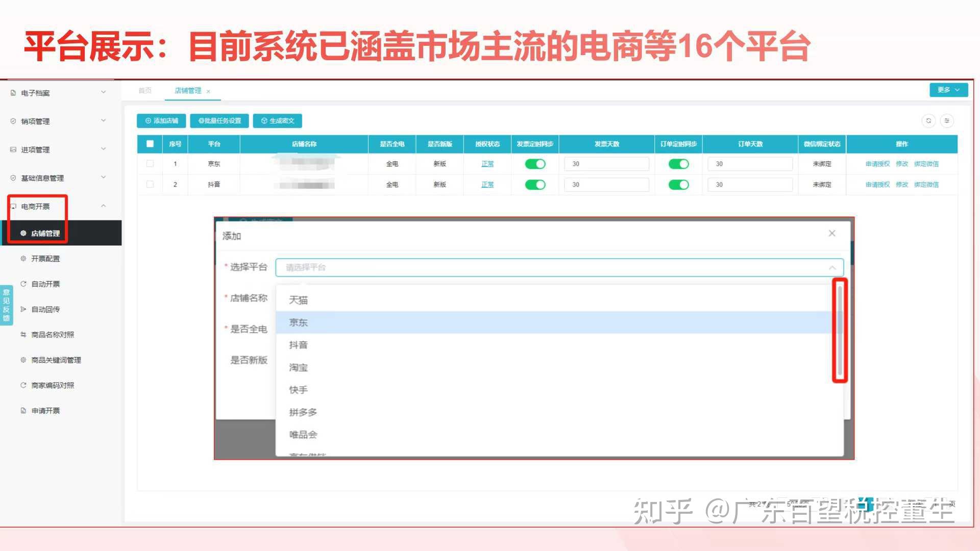The height and width of the screenshot is (551, 980).
Task: Expand the 销项管理 sidebar menu
Action: pyautogui.click(x=104, y=120)
